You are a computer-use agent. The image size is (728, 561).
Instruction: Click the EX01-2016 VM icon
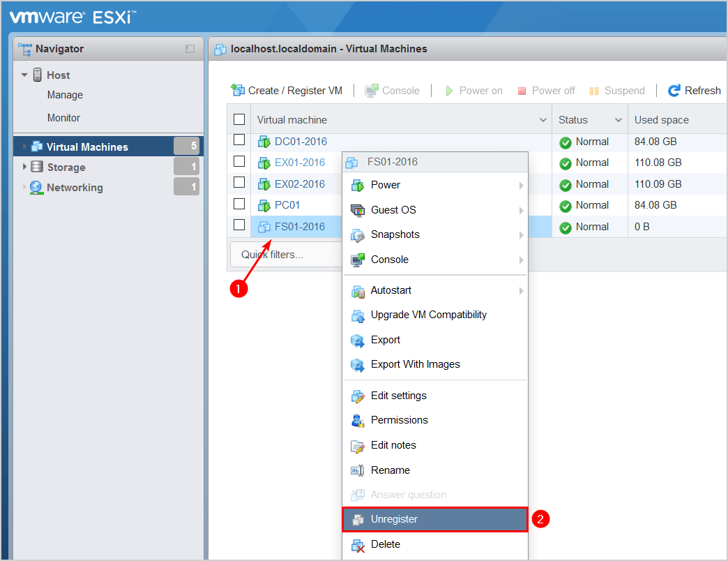(x=264, y=163)
